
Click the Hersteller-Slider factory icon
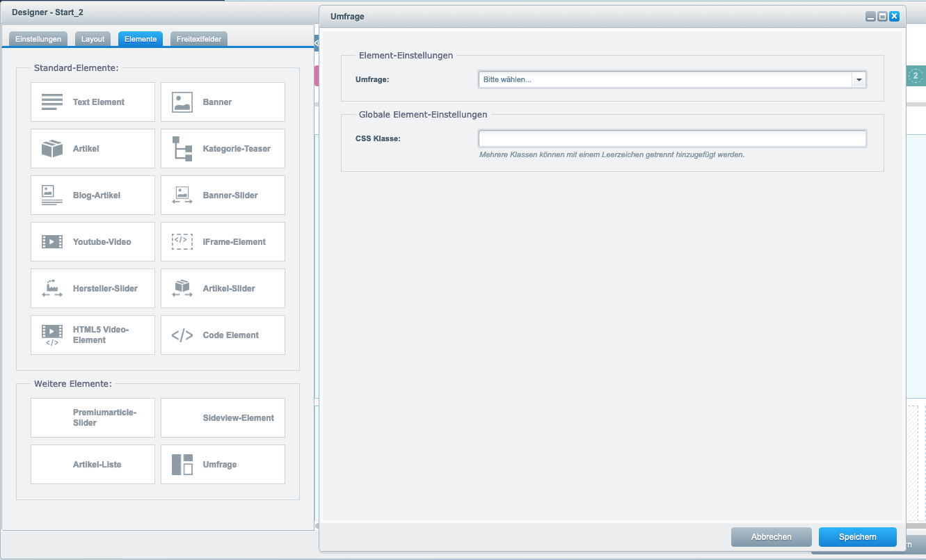pyautogui.click(x=52, y=289)
